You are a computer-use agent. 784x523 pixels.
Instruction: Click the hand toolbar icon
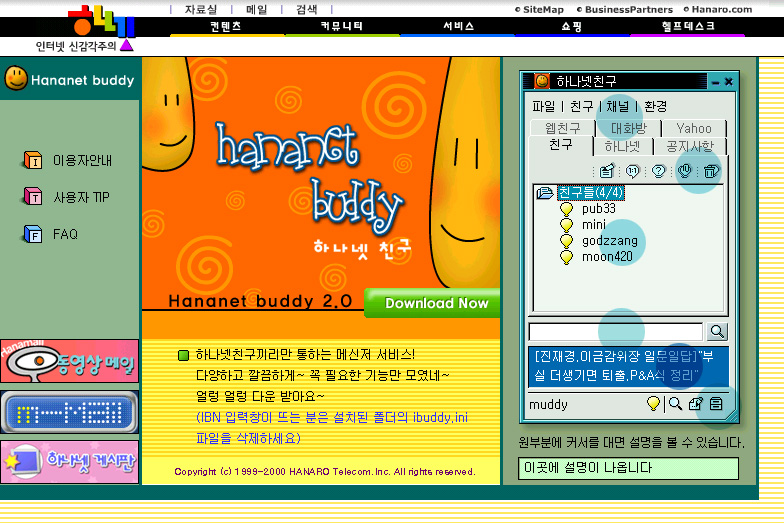684,172
